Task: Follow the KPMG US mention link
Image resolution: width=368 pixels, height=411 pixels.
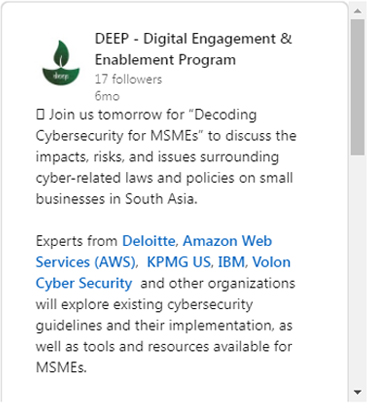Action: (178, 262)
